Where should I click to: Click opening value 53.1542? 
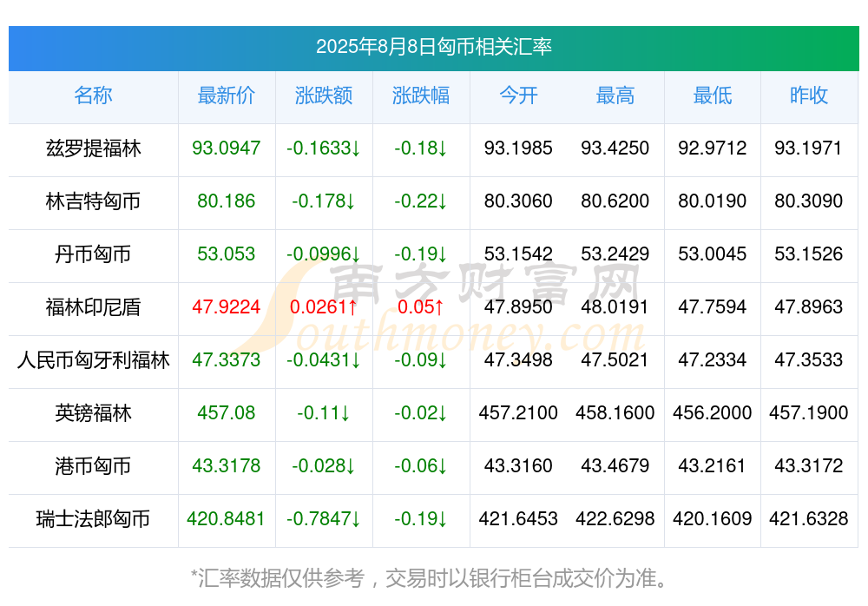click(x=518, y=254)
